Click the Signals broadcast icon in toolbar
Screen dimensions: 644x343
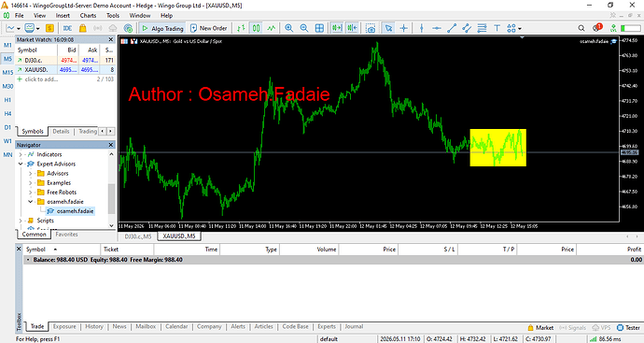(x=98, y=28)
